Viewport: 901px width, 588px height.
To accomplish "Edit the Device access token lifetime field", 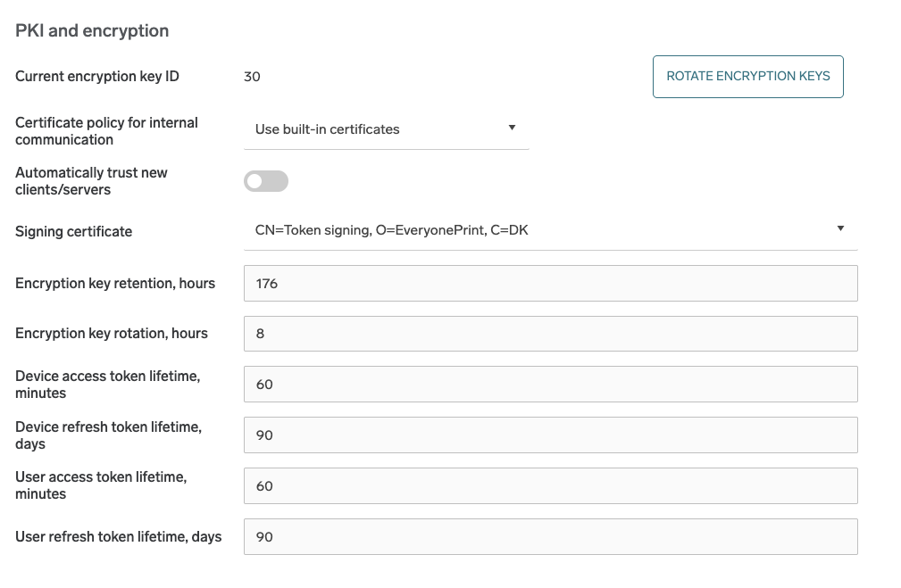I will [550, 385].
